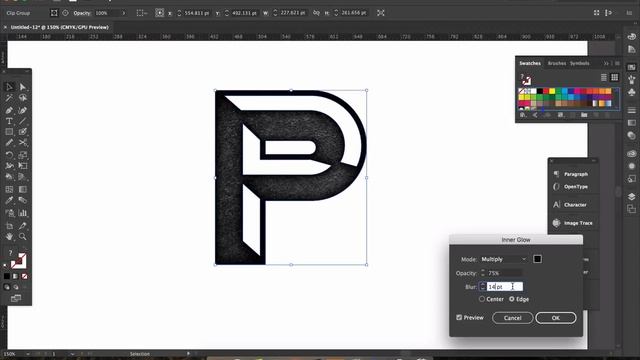The width and height of the screenshot is (640, 360).
Task: Select the Gradient tool
Action: pyautogui.click(x=22, y=189)
